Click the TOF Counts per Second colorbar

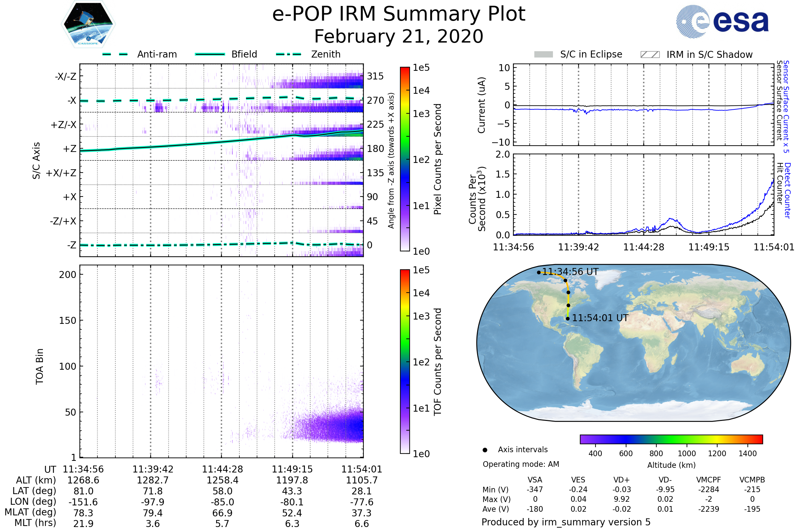click(x=405, y=362)
